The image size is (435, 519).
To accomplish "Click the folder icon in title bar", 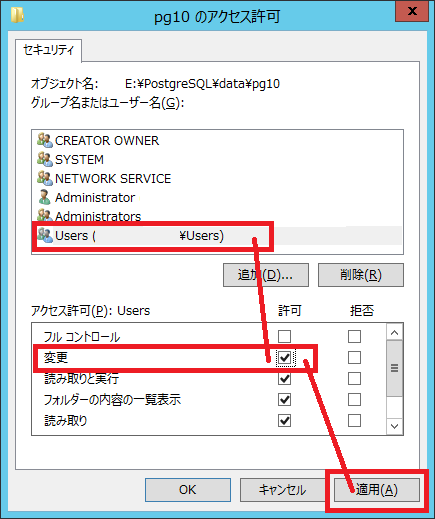I will click(x=17, y=15).
